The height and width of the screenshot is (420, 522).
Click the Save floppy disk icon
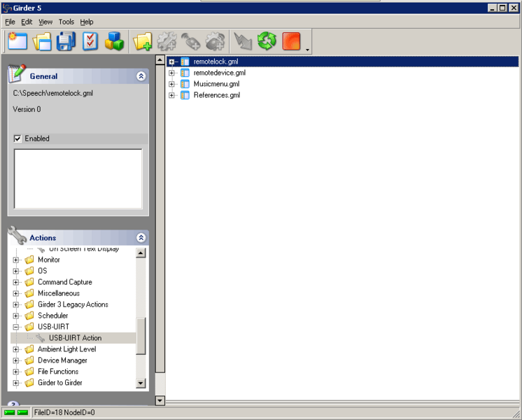(66, 41)
